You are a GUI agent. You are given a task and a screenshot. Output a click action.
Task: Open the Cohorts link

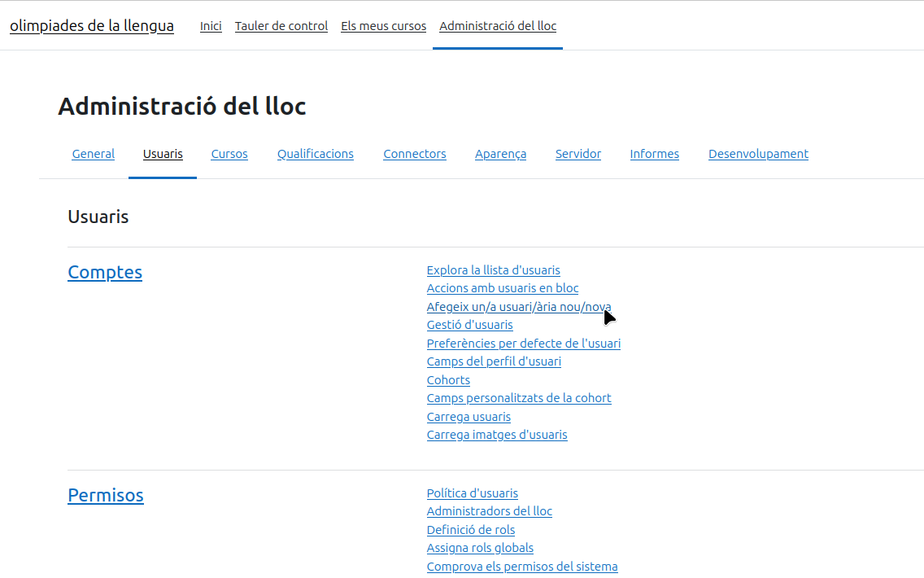point(448,380)
